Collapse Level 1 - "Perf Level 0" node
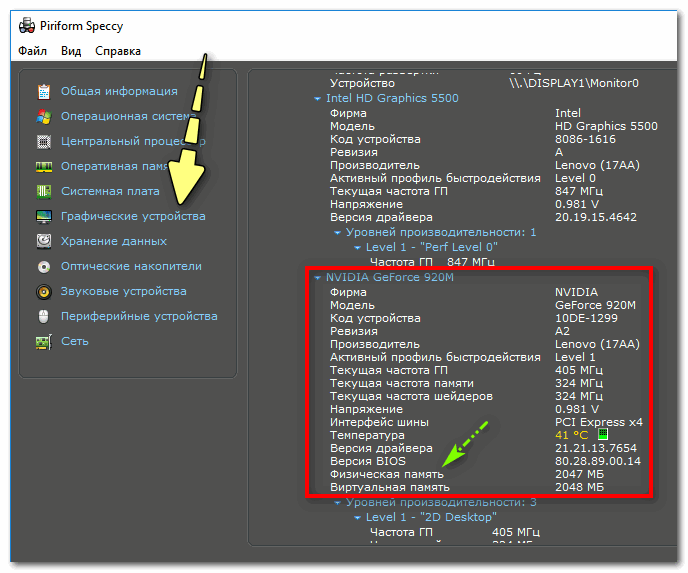 [x=357, y=248]
